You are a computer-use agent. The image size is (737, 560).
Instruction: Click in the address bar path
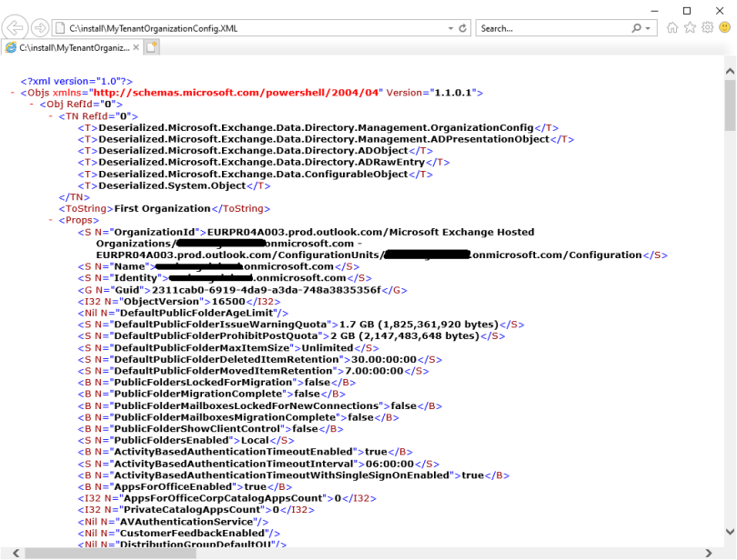tap(246, 28)
